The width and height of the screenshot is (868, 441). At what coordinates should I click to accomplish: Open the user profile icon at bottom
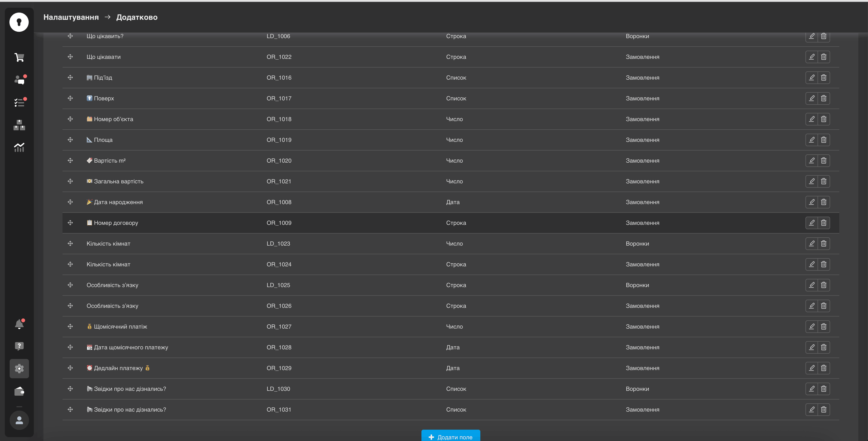pyautogui.click(x=19, y=420)
